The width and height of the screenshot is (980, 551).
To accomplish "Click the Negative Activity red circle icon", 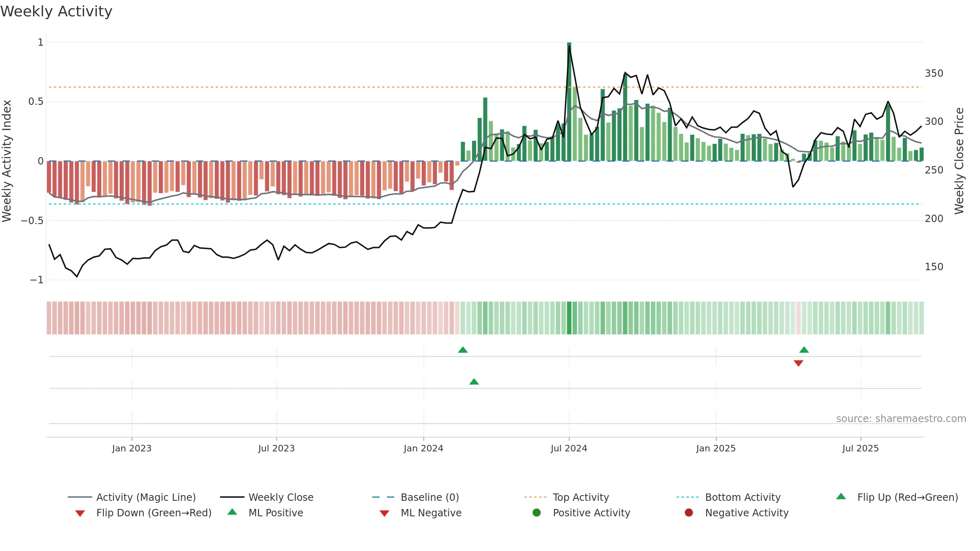I will pos(689,513).
